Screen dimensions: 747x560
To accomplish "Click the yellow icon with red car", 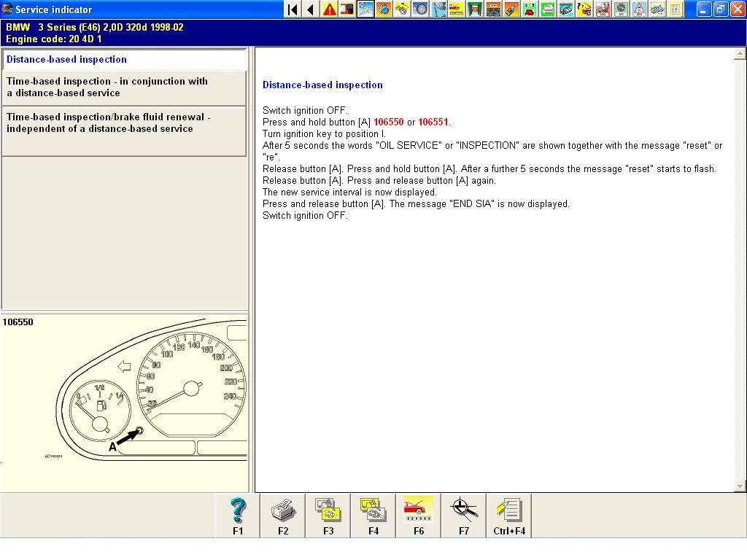I will (x=457, y=9).
